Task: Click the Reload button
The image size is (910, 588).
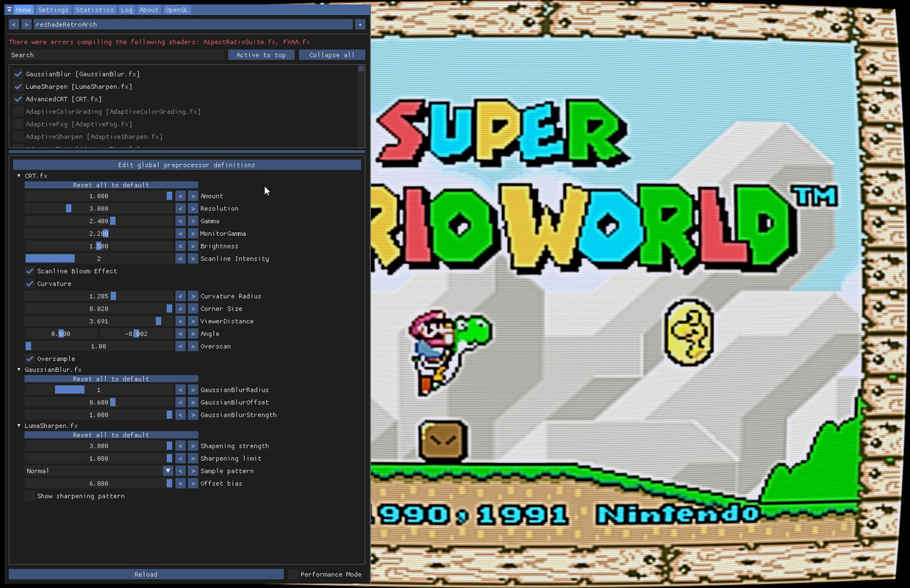Action: 146,574
